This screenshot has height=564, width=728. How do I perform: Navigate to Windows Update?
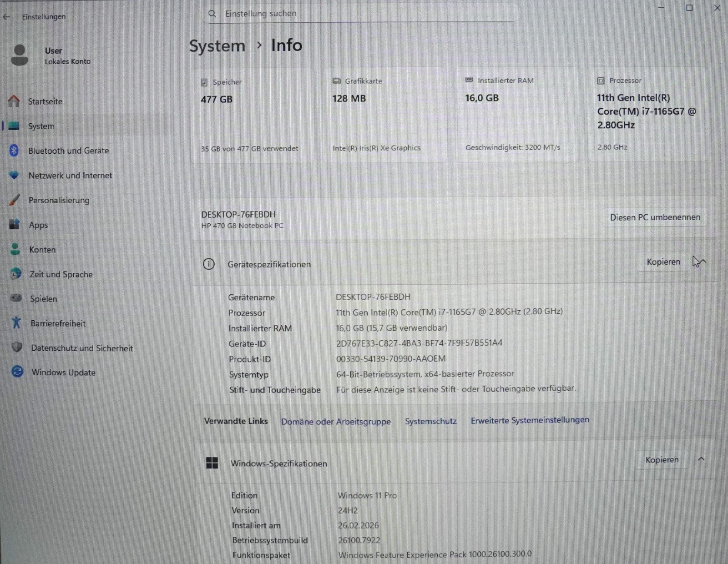tap(63, 372)
